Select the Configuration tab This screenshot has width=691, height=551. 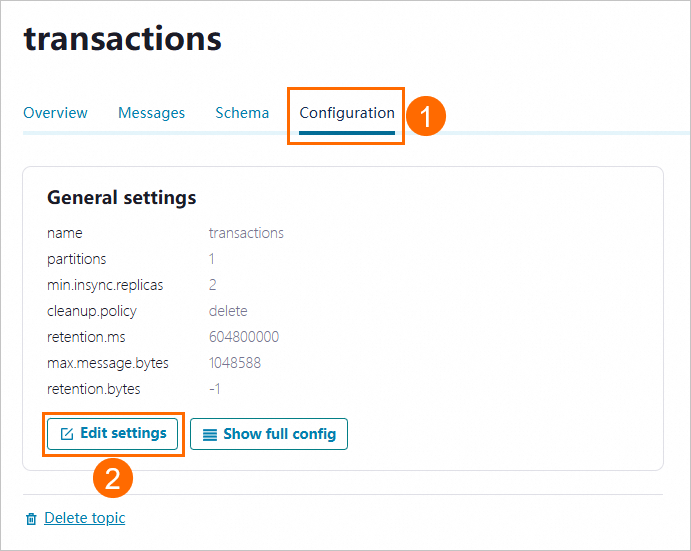347,113
